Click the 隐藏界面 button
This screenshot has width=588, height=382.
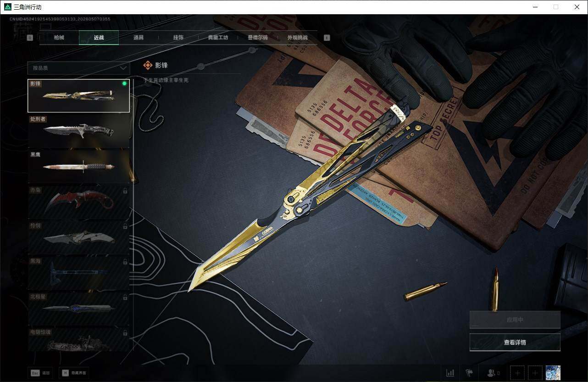coord(74,373)
